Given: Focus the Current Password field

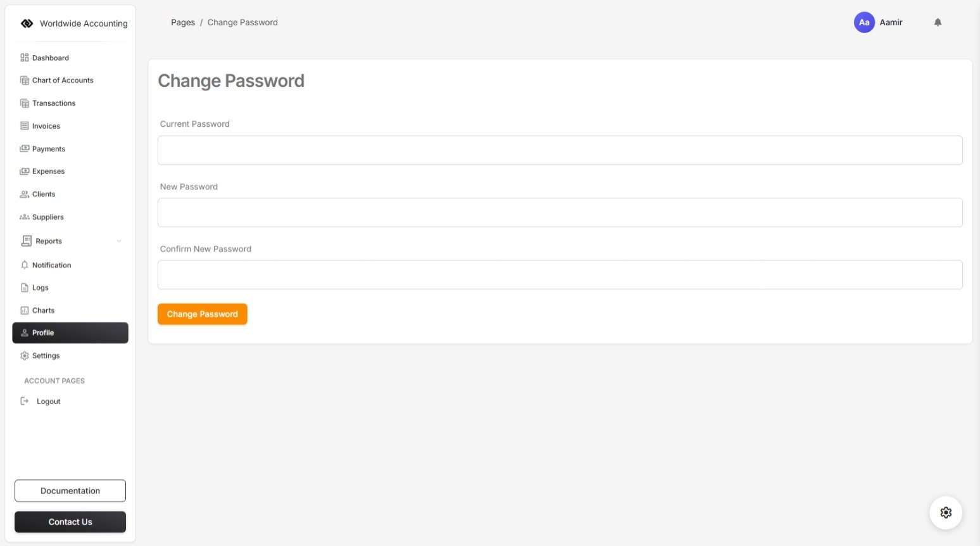Looking at the screenshot, I should 560,150.
